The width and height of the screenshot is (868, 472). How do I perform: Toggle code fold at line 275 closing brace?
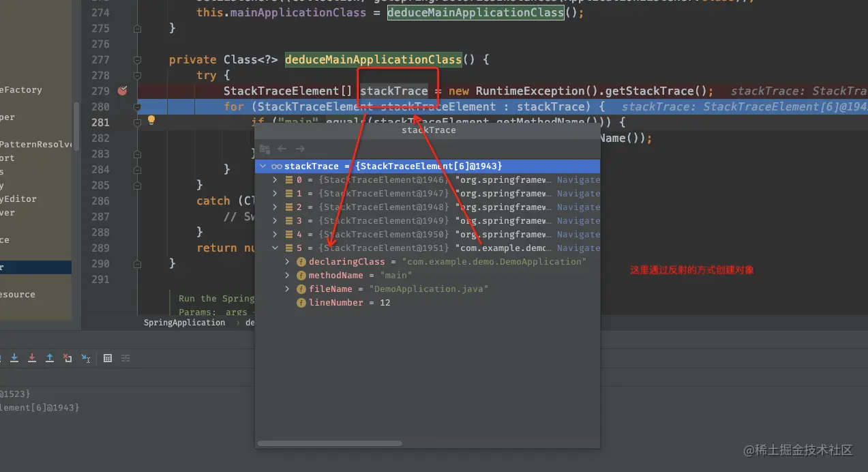pyautogui.click(x=137, y=29)
